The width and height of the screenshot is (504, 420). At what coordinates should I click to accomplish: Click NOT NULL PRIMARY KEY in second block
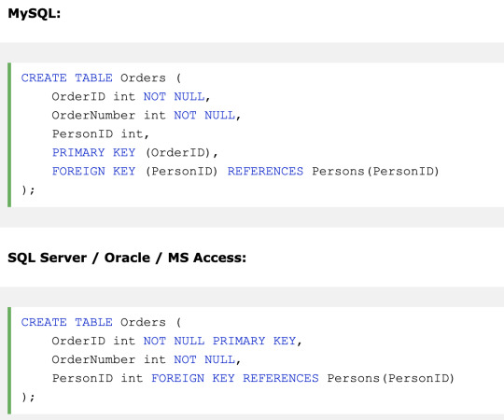(219, 341)
